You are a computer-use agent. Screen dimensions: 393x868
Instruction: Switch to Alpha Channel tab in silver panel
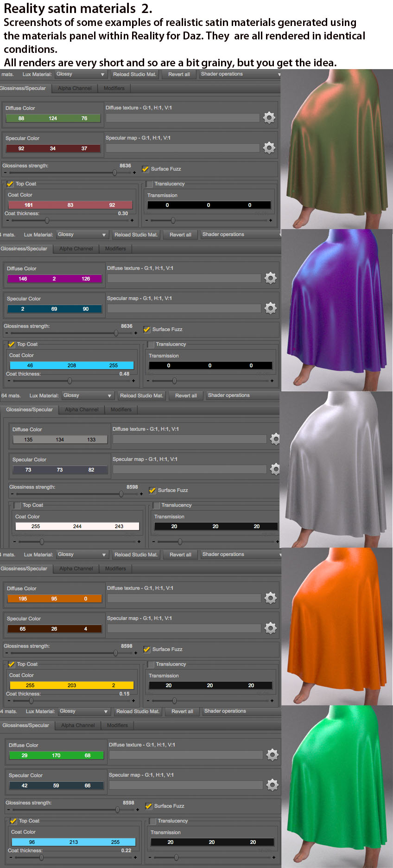[82, 410]
